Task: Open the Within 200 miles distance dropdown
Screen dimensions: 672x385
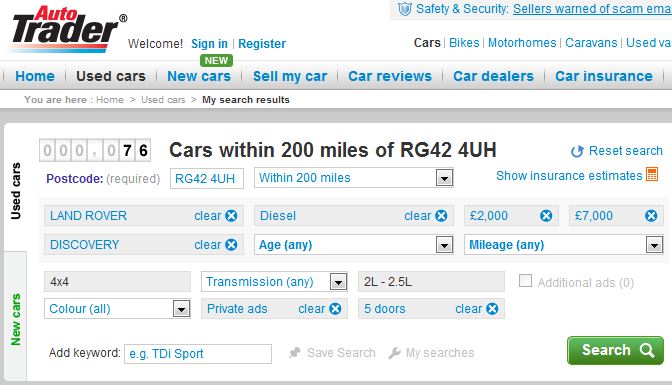Action: coord(354,177)
